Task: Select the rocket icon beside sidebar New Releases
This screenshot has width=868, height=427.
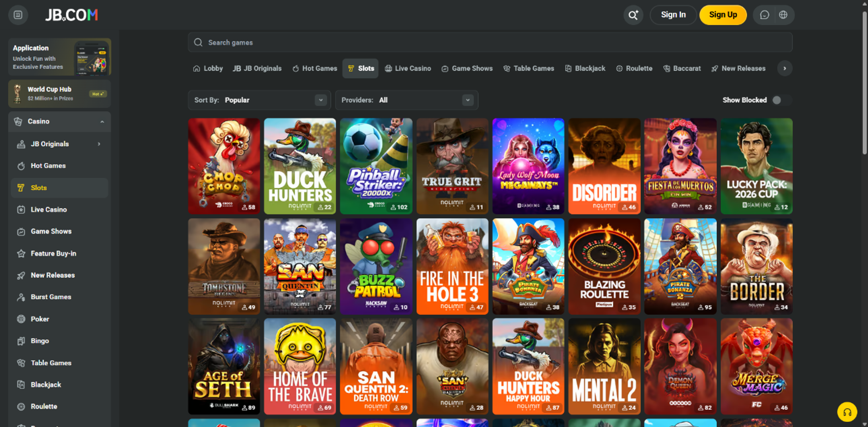Action: point(21,275)
